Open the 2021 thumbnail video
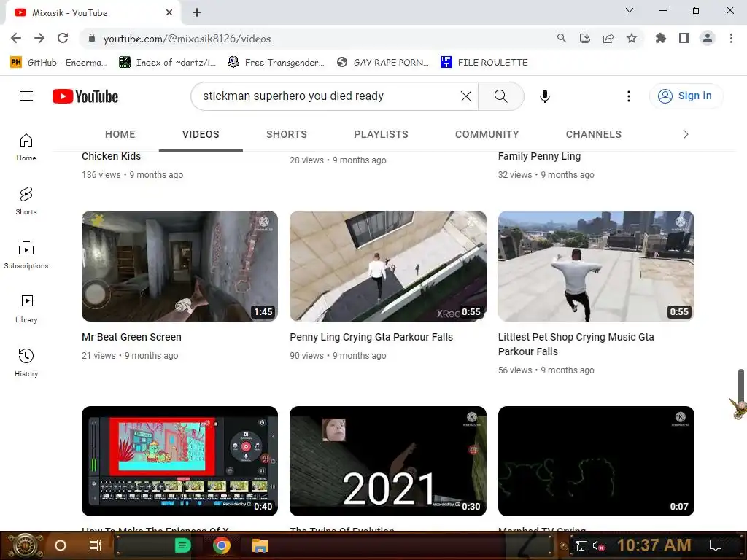Image resolution: width=747 pixels, height=560 pixels. pos(388,461)
